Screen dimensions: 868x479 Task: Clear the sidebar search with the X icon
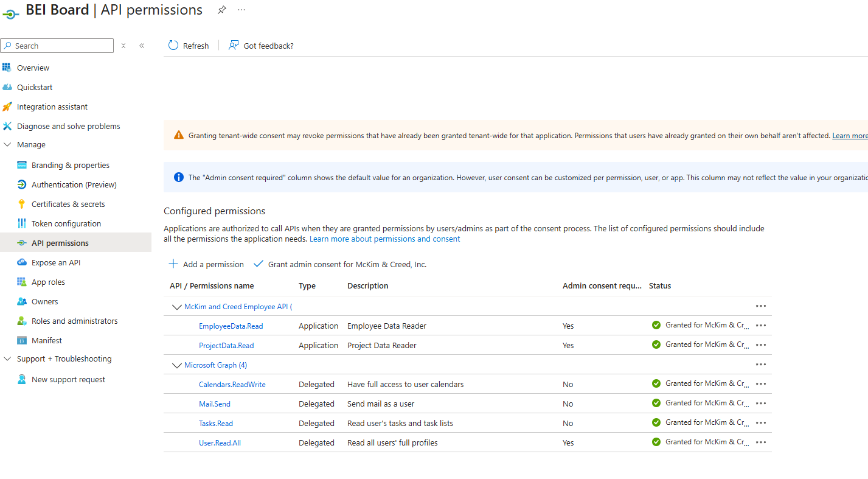click(x=123, y=46)
